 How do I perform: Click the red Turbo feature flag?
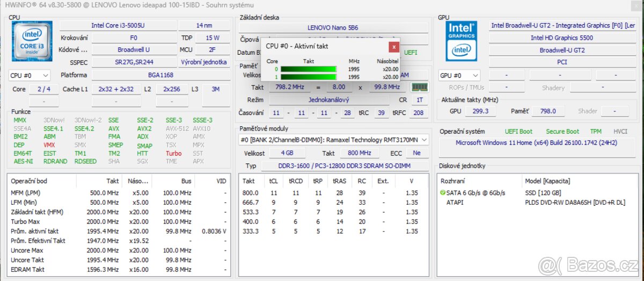click(173, 153)
